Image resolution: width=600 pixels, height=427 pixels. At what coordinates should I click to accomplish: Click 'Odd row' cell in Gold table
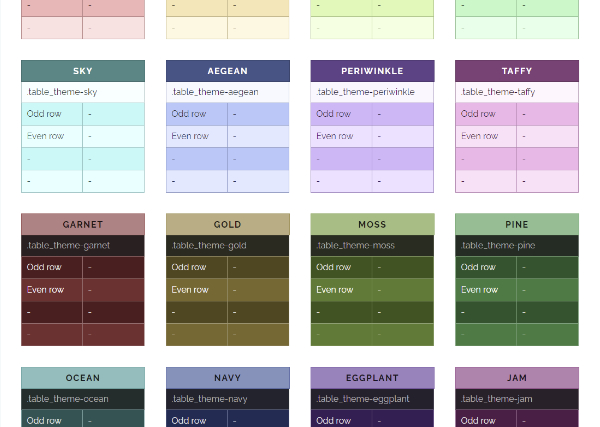197,267
